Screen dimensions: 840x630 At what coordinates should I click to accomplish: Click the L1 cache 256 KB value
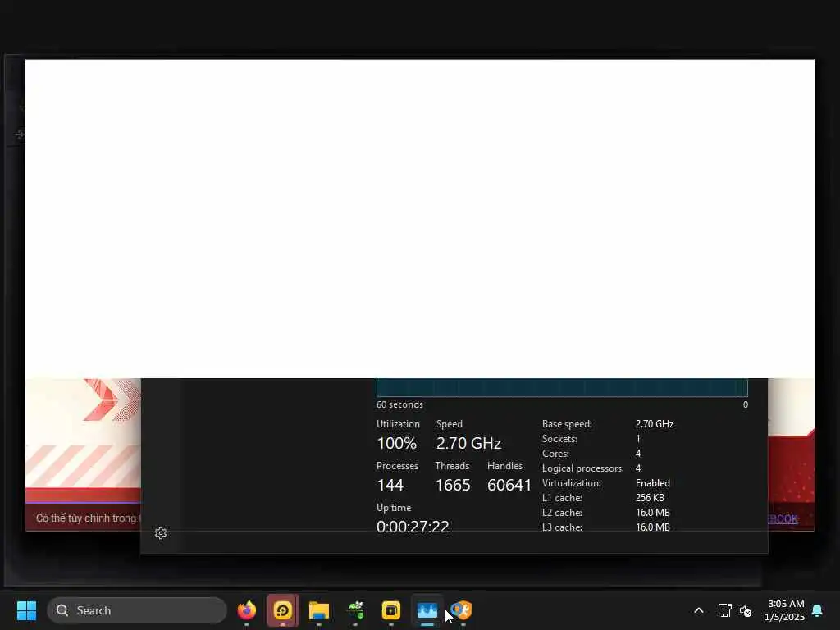[650, 498]
